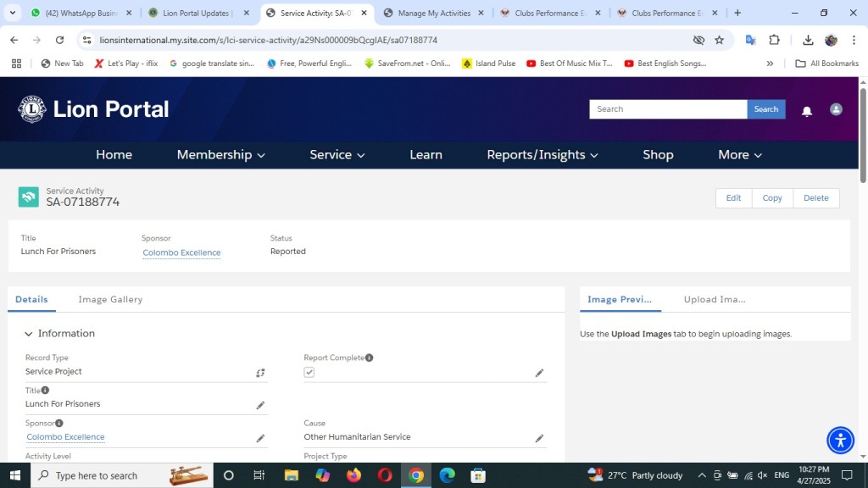Show more bookmarks with the chevron
The width and height of the screenshot is (868, 488).
pyautogui.click(x=770, y=64)
